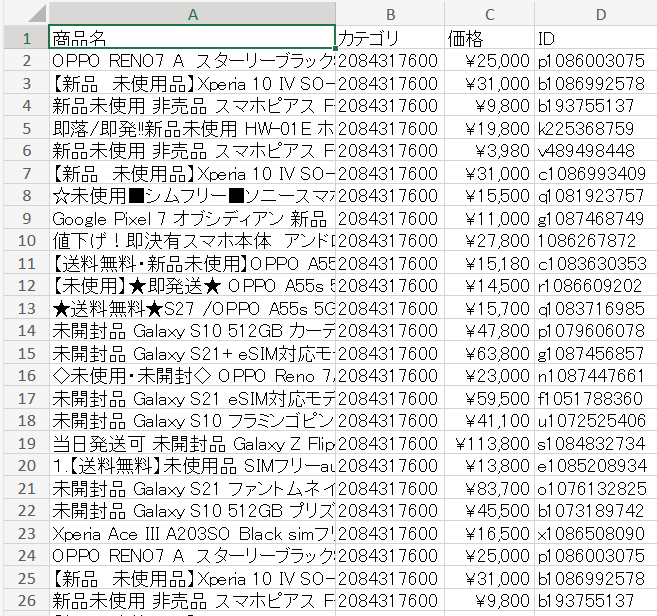Click 即落/即発 HW-01E cell

pyautogui.click(x=192, y=128)
